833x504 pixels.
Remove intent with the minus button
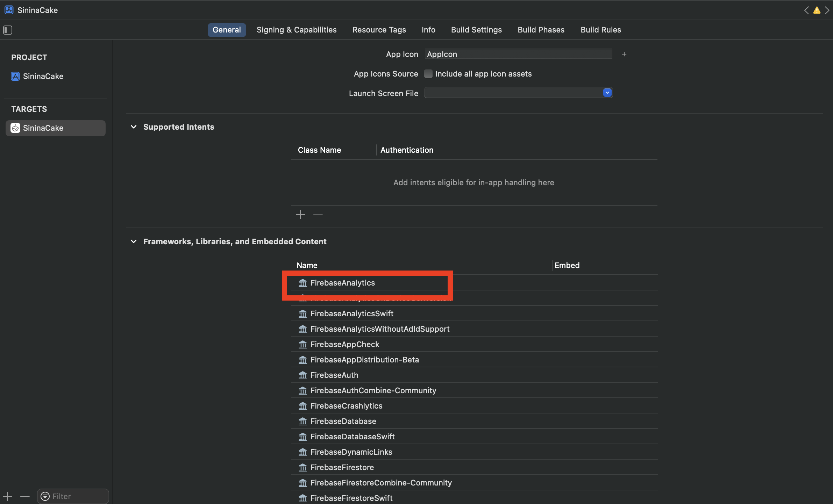click(318, 214)
